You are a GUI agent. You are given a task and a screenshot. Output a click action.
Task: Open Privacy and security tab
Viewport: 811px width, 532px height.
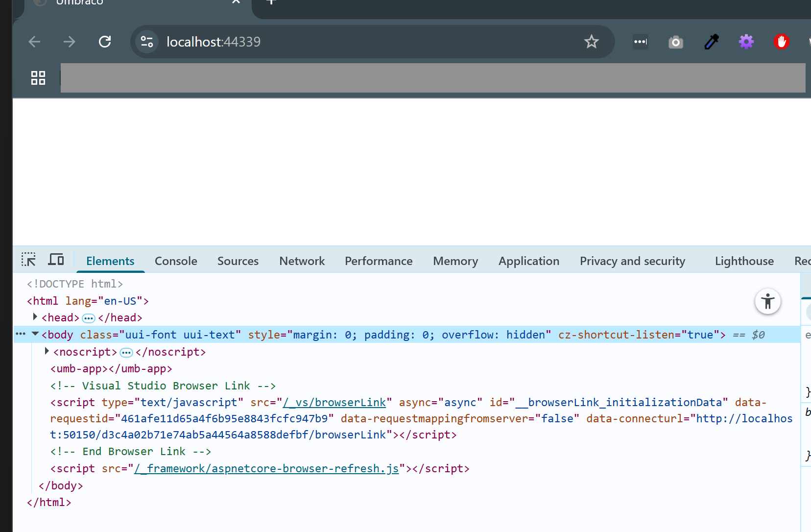[633, 261]
